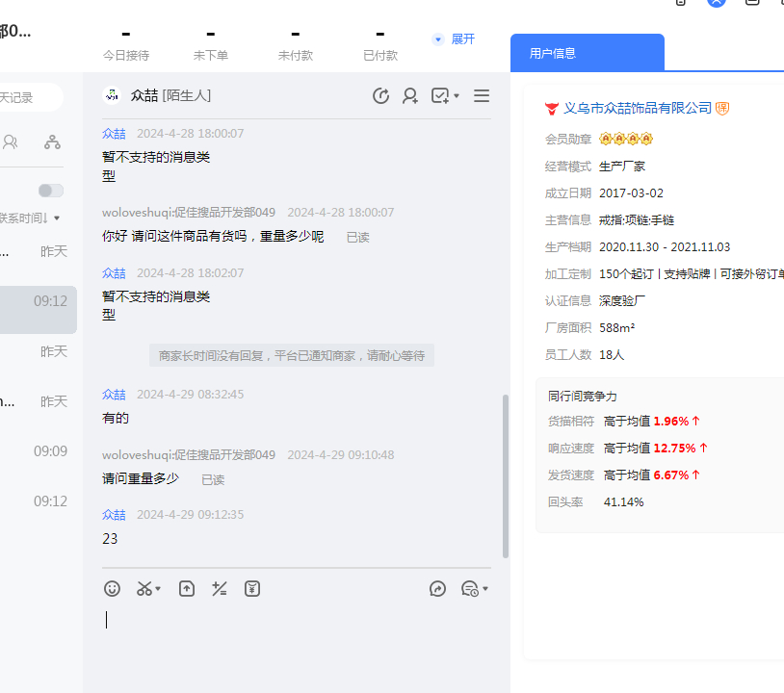Toggle the switch in the contact list

pyautogui.click(x=51, y=191)
